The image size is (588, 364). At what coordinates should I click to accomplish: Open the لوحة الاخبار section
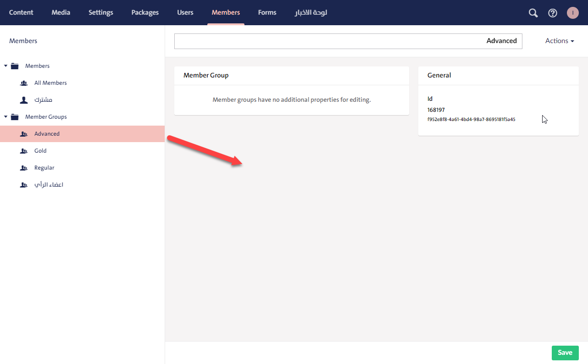coord(311,12)
